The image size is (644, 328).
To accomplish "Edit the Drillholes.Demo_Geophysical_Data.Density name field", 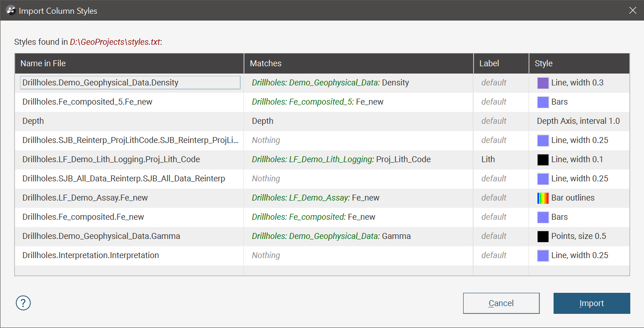I will click(130, 83).
